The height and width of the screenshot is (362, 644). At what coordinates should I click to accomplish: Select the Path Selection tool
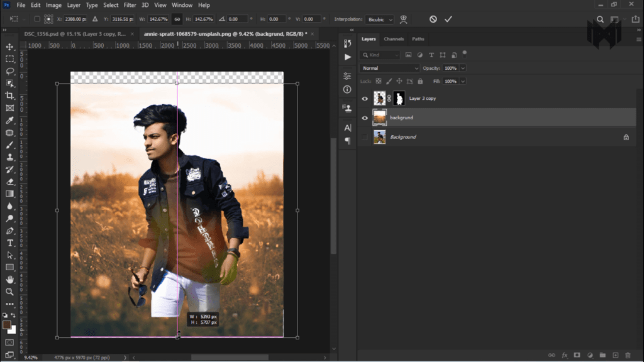point(10,255)
